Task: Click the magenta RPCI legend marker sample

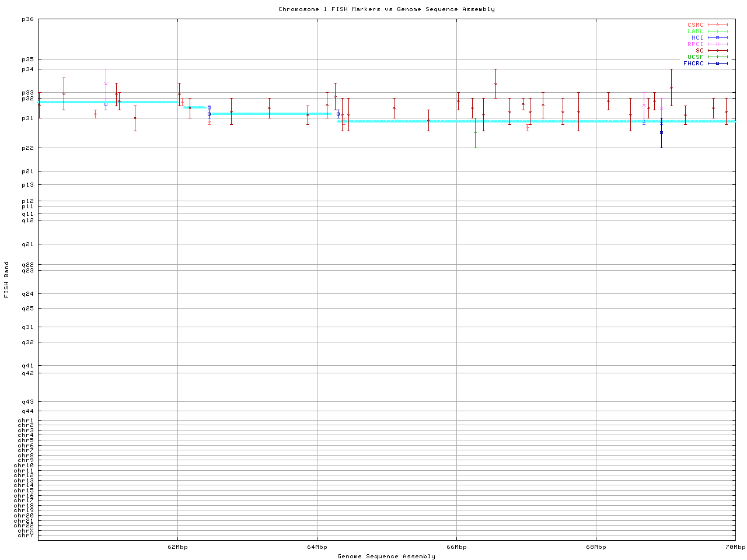Action: [x=717, y=44]
